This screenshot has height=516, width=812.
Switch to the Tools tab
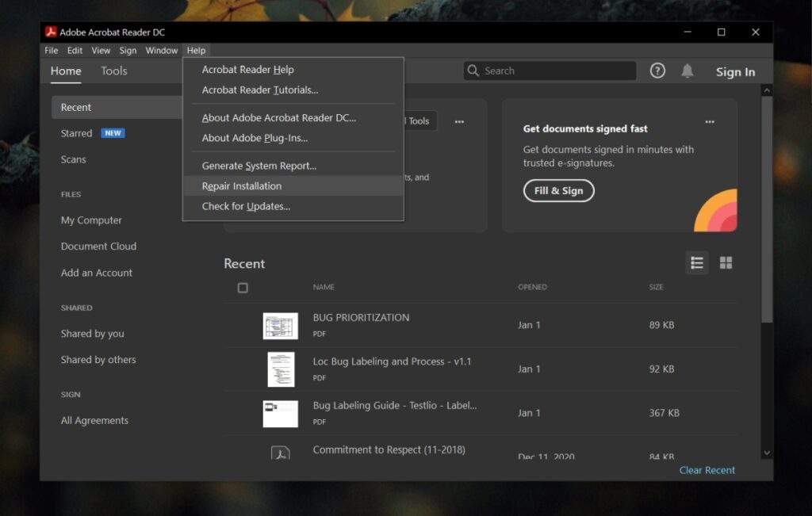click(x=113, y=71)
